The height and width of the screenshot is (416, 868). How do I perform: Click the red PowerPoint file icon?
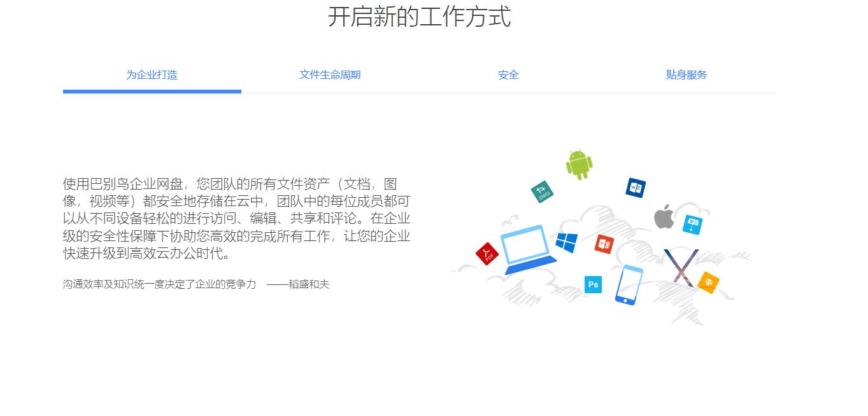coord(604,244)
